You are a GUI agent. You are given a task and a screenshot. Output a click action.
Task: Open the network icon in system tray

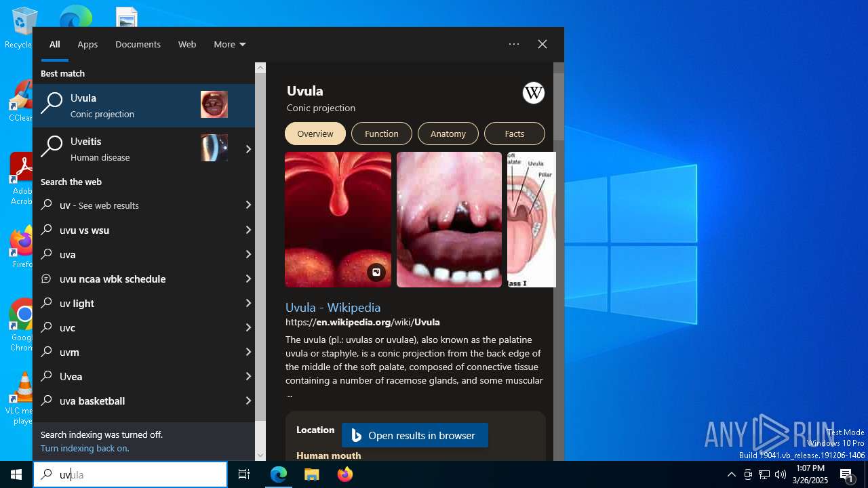coord(764,474)
